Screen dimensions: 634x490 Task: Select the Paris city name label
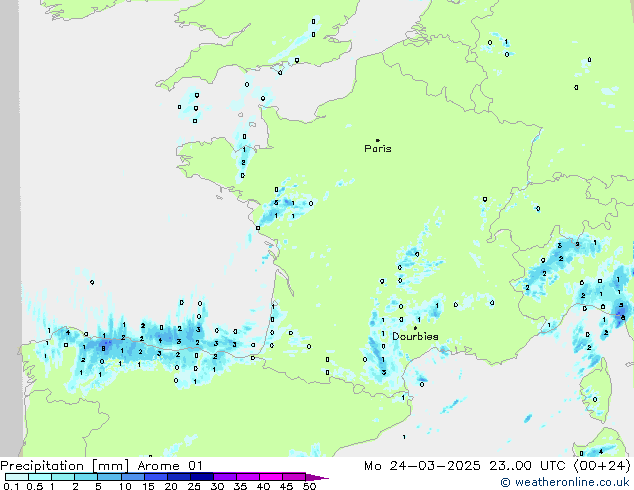pyautogui.click(x=378, y=149)
